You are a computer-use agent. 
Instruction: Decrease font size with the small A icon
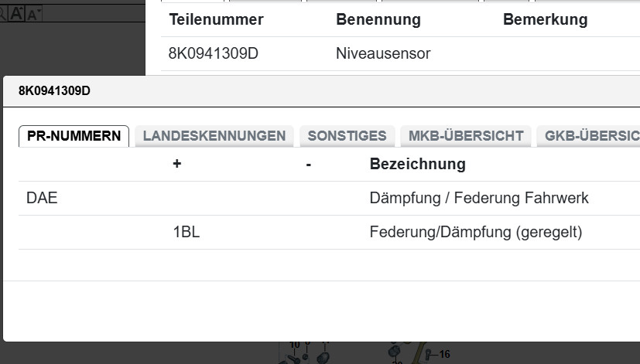33,14
